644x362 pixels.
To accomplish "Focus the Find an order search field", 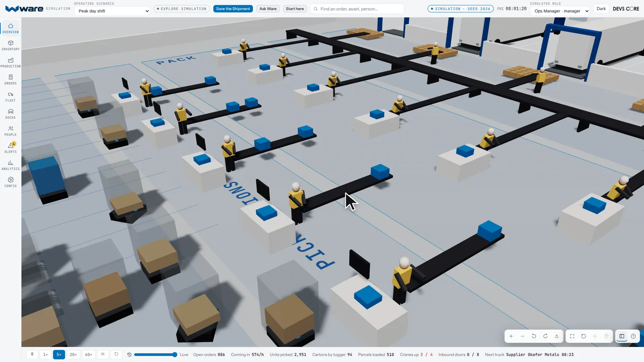I will (x=357, y=9).
